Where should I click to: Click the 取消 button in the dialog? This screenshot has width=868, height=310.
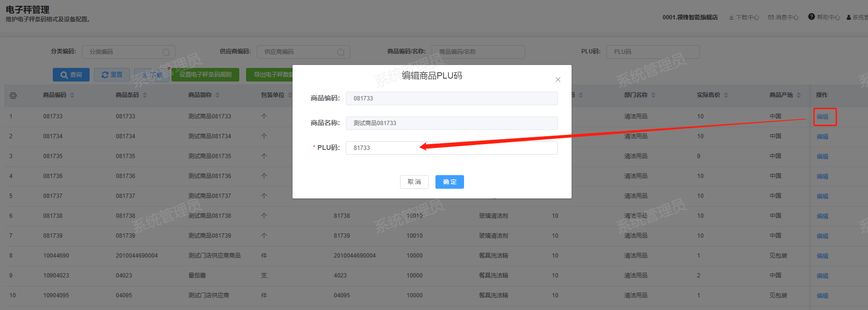414,182
